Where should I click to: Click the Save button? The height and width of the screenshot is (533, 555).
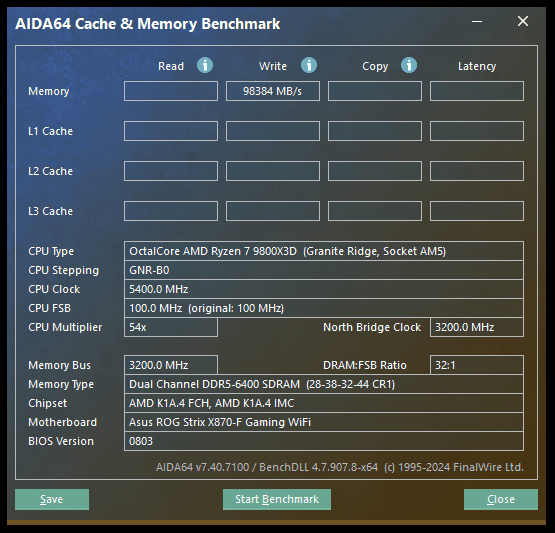52,499
